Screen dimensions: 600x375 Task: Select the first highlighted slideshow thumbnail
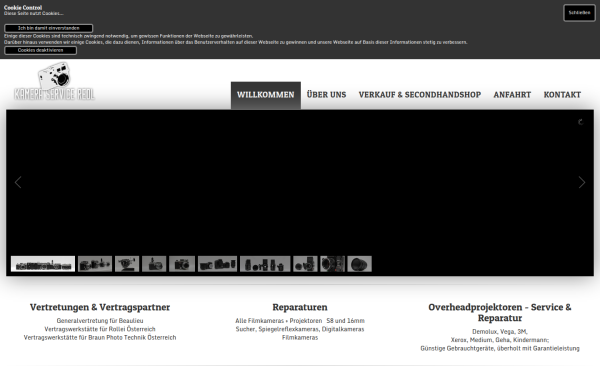(43, 264)
